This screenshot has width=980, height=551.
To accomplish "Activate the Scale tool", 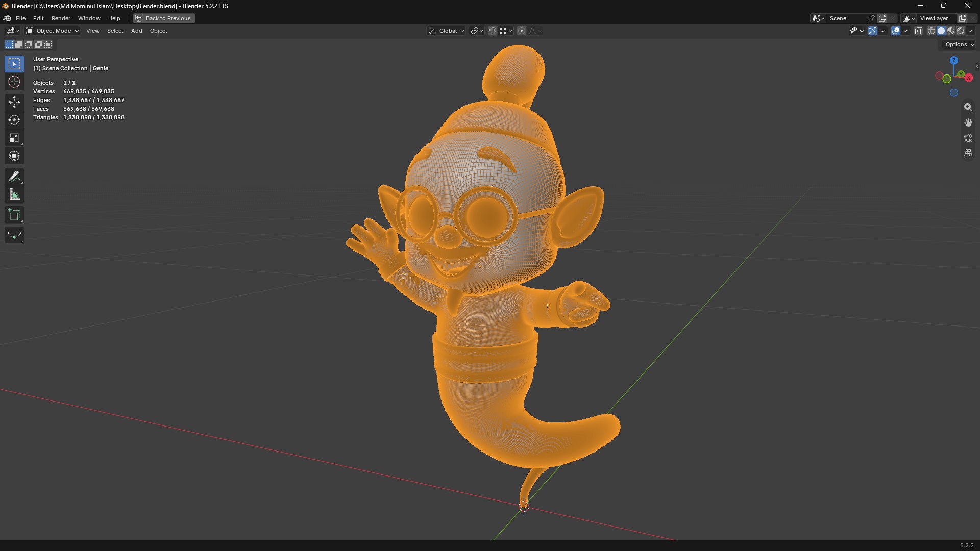I will (x=14, y=138).
